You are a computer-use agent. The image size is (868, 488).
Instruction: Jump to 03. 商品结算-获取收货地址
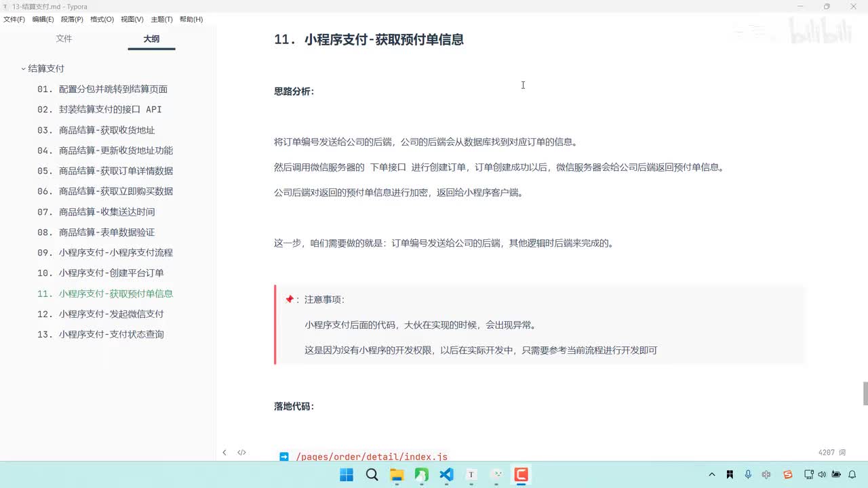coord(96,130)
